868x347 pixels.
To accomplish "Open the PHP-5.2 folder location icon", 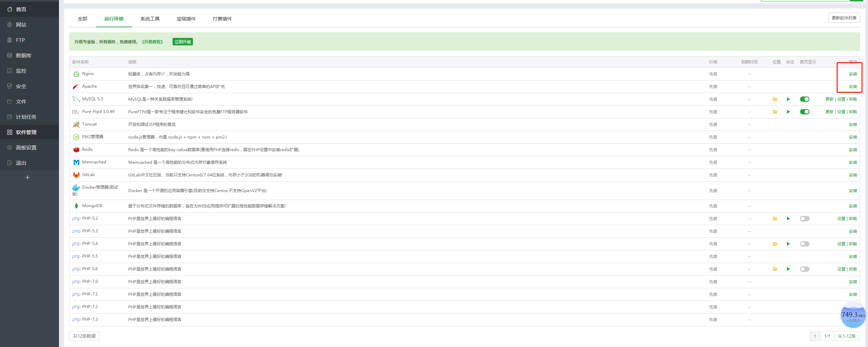I will (x=775, y=219).
